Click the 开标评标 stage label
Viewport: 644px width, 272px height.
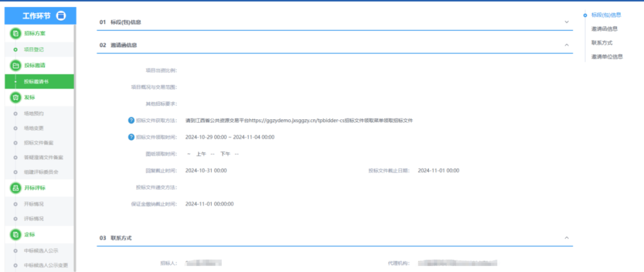point(35,188)
